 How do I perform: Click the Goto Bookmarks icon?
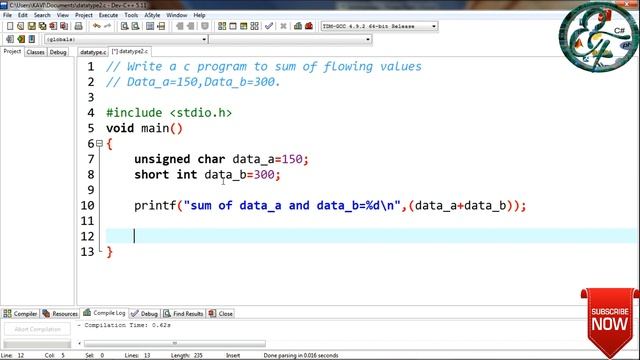[x=32, y=39]
